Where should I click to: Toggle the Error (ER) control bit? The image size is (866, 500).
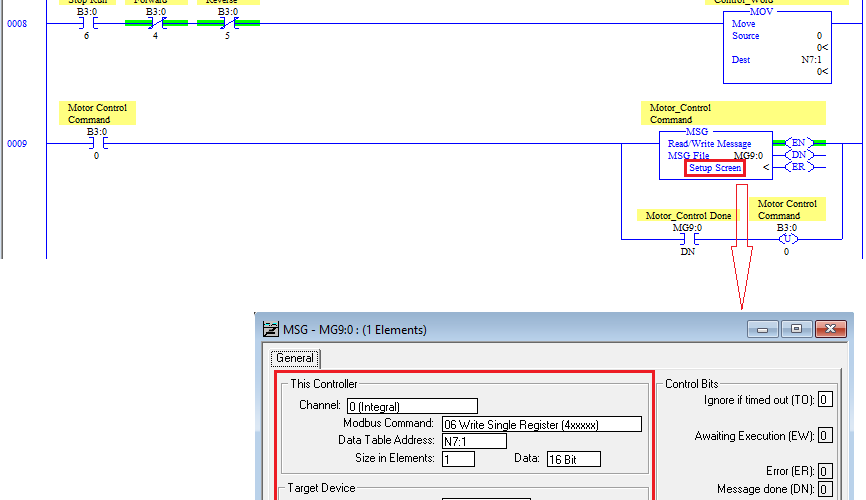pos(825,471)
